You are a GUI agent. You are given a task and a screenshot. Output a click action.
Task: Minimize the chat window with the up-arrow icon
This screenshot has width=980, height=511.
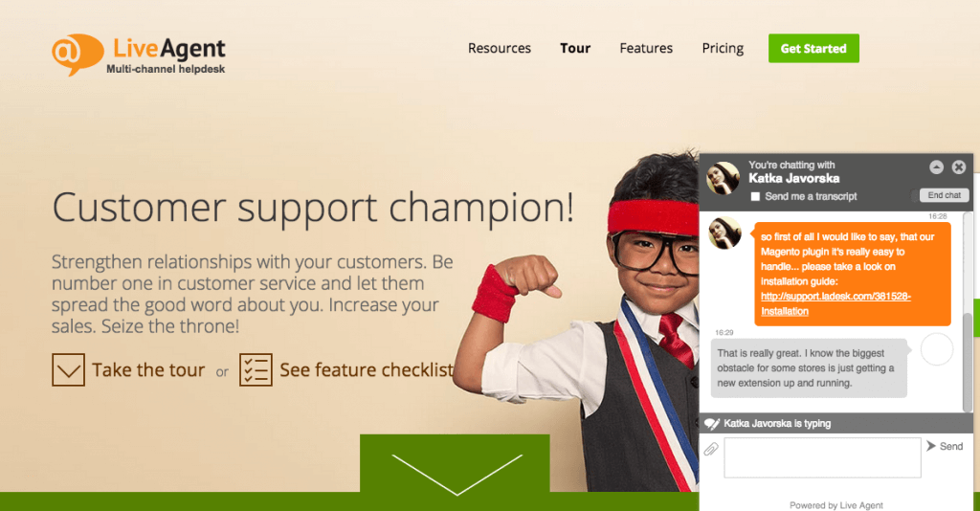pyautogui.click(x=936, y=167)
